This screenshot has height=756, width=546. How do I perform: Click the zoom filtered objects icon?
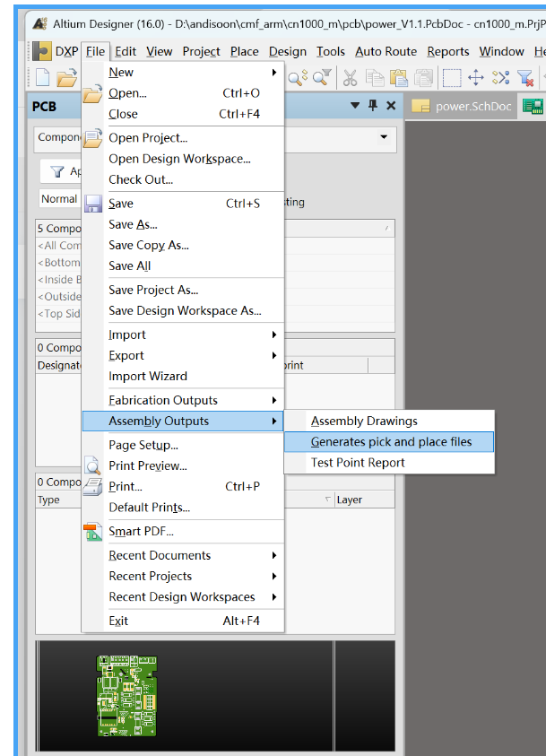[322, 78]
